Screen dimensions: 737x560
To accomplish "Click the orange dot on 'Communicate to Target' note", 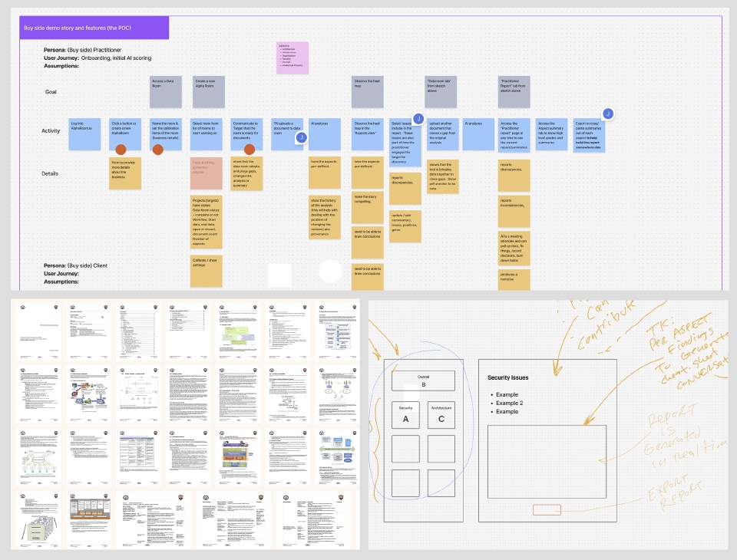I will [x=250, y=150].
